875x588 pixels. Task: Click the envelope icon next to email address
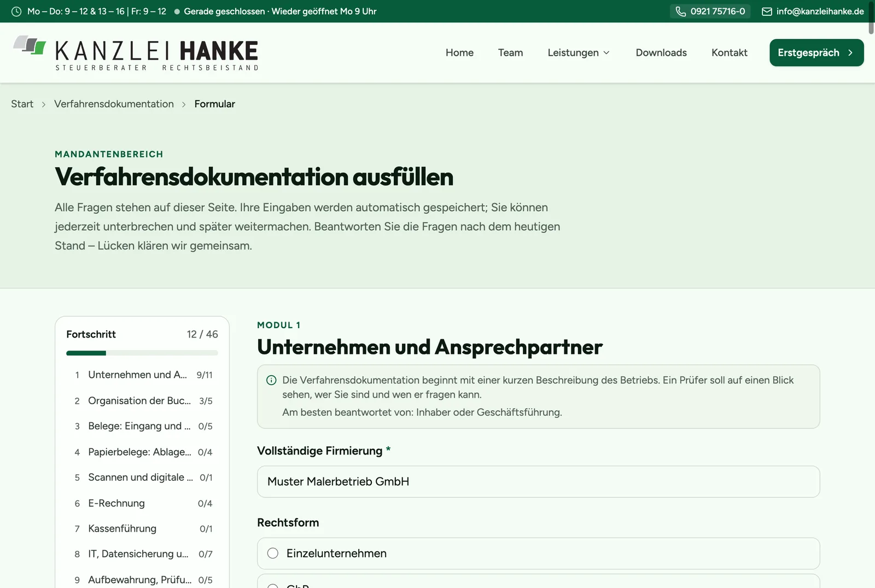(x=767, y=11)
